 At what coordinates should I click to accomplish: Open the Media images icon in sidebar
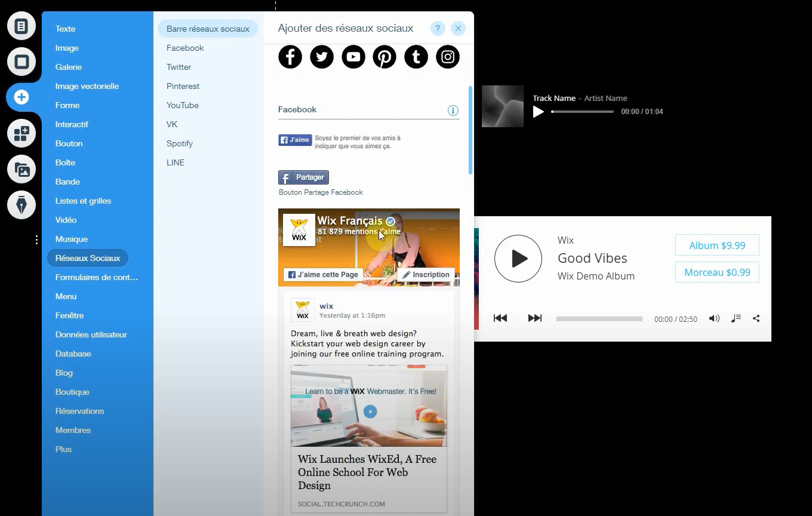21,170
